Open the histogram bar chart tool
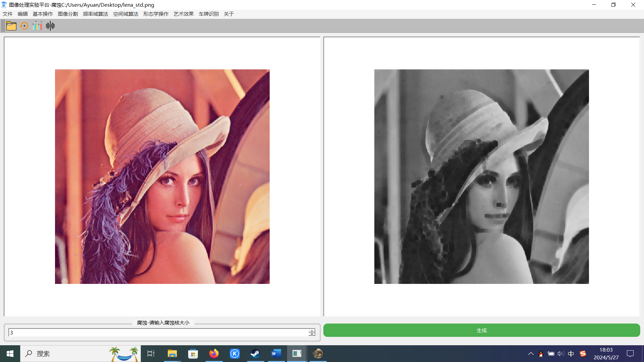This screenshot has width=644, height=362. [x=37, y=26]
